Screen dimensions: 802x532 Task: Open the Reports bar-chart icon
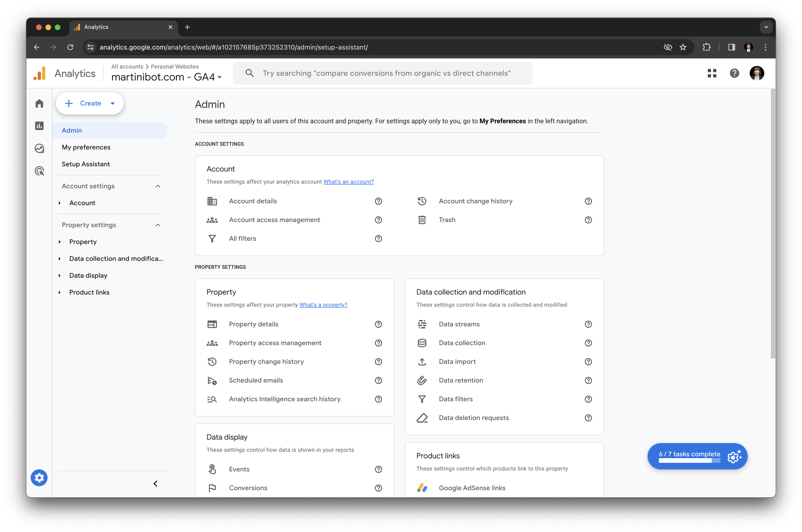click(x=39, y=126)
